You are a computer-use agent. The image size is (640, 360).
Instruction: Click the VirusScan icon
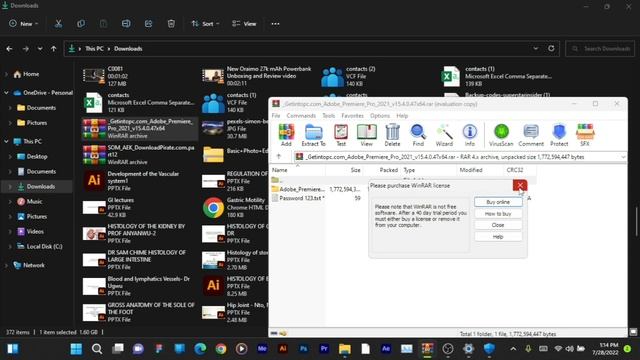(x=501, y=135)
